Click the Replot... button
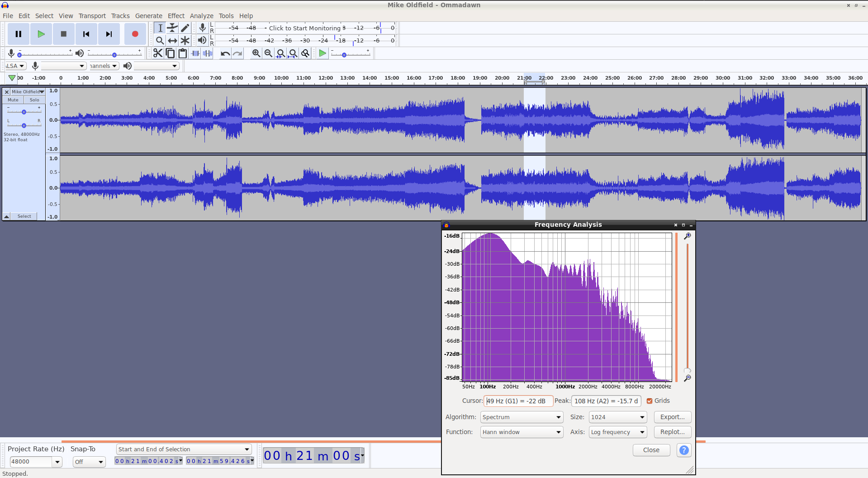Image resolution: width=868 pixels, height=478 pixels. tap(672, 432)
